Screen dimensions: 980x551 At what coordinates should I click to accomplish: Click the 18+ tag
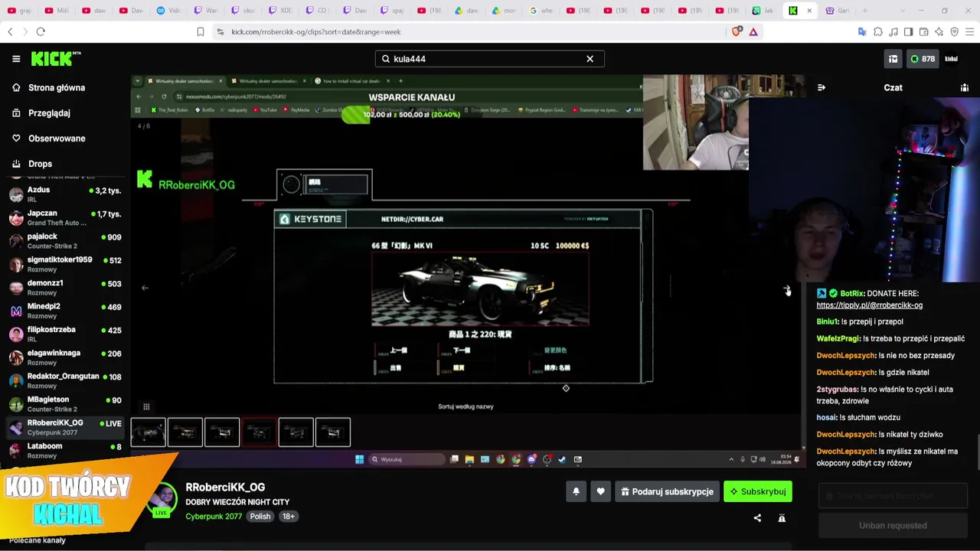point(289,517)
